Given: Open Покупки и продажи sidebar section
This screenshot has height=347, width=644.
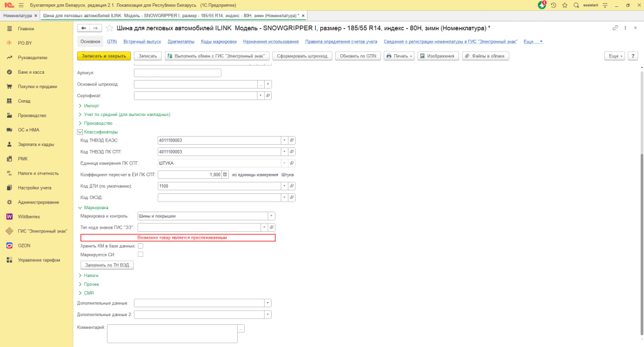Looking at the screenshot, I should [37, 87].
